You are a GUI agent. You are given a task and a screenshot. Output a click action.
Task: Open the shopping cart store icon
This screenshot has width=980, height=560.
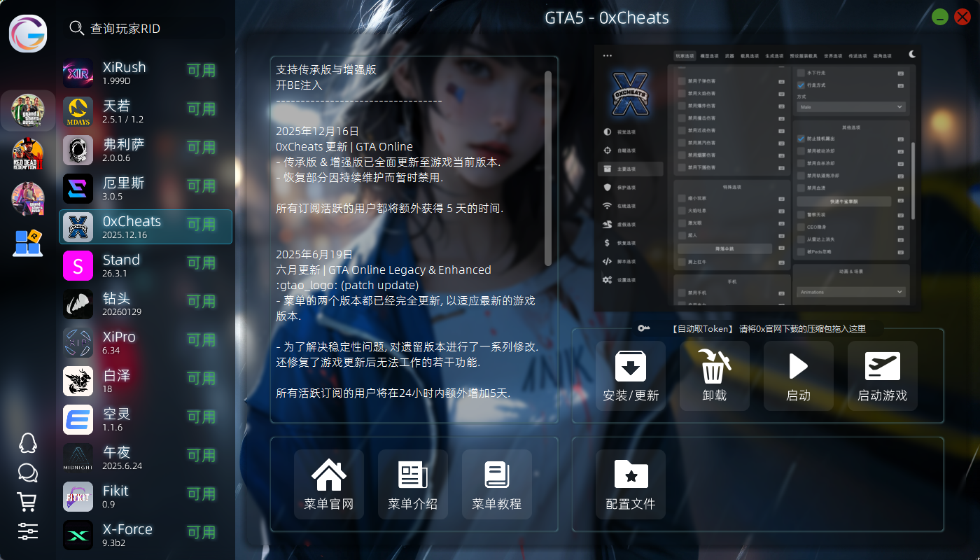click(x=27, y=501)
